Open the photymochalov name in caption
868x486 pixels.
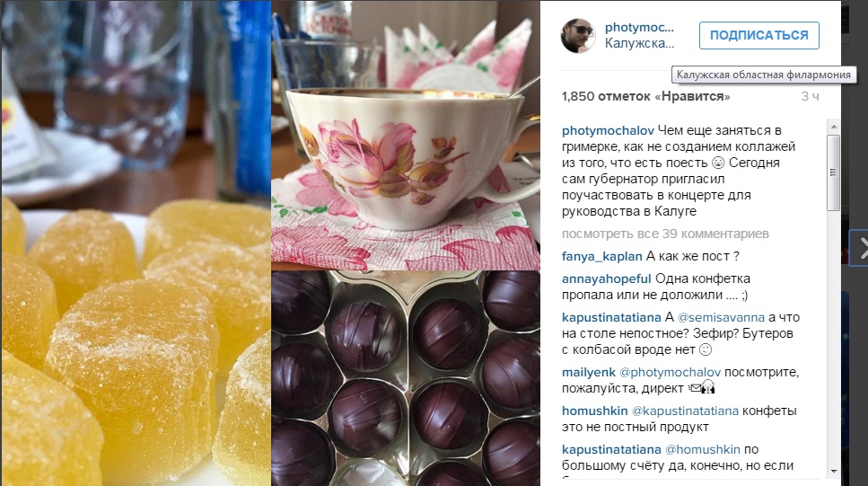tap(608, 131)
